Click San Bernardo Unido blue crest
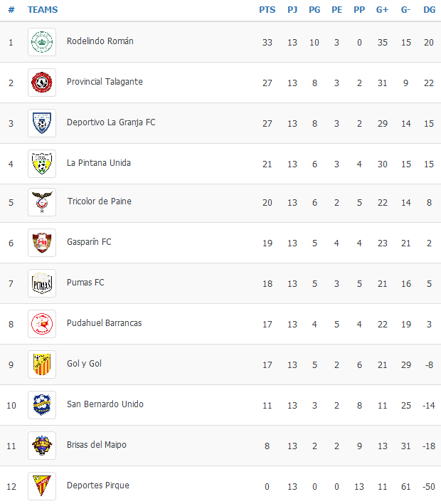The image size is (441, 504). tap(42, 405)
